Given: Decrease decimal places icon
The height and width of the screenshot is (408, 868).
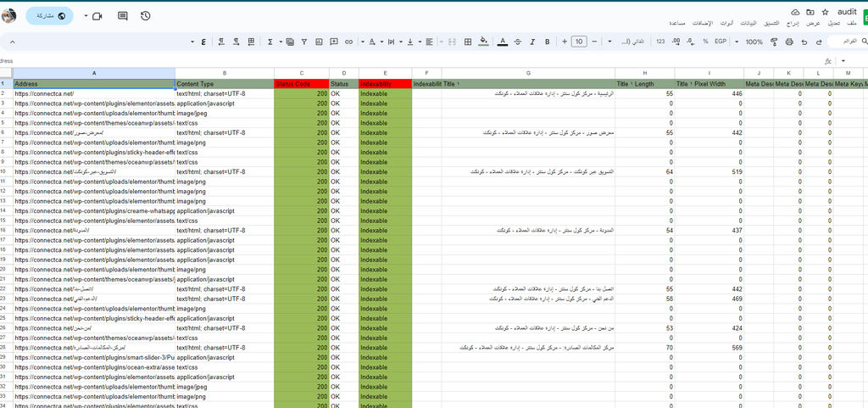Looking at the screenshot, I should 690,42.
